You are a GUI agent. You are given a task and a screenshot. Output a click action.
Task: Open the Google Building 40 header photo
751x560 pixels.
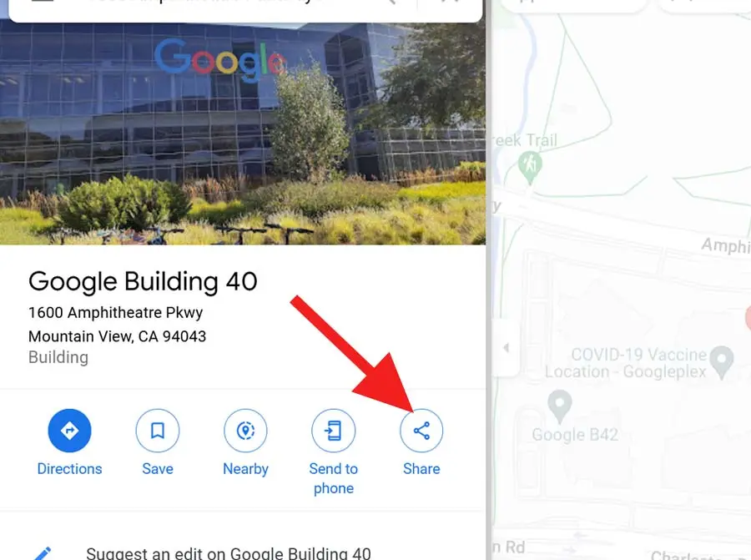coord(243,134)
